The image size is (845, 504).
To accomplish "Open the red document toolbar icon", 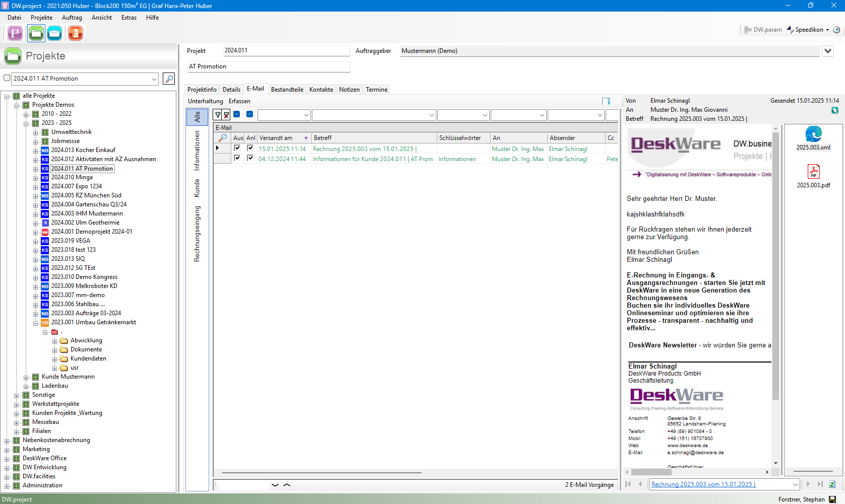I will click(75, 33).
